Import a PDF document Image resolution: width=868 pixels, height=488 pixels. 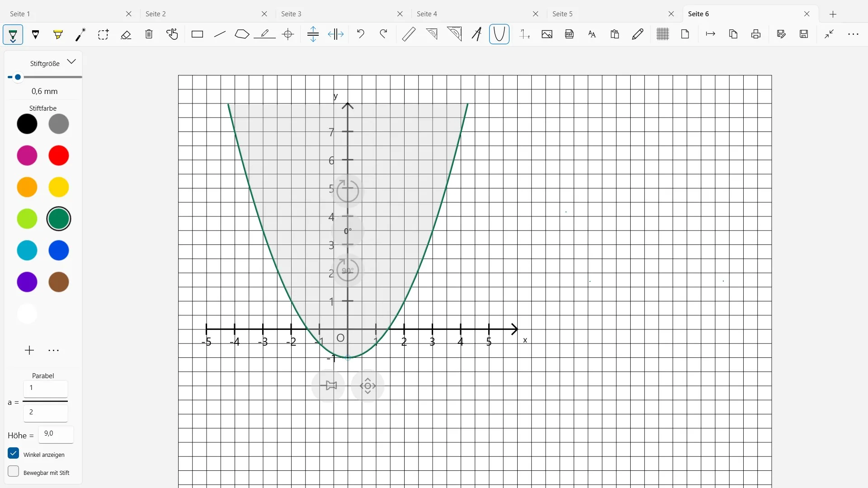tap(570, 34)
